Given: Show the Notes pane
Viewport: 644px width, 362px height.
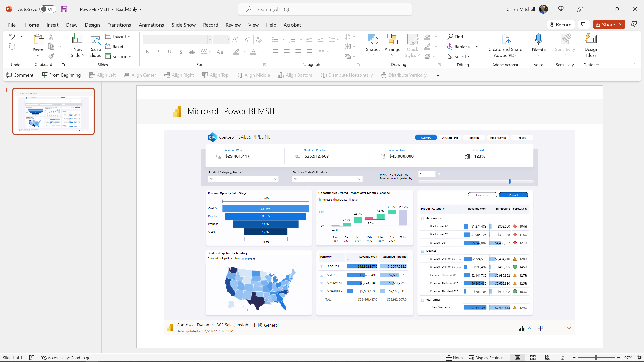Looking at the screenshot, I should click(x=455, y=357).
